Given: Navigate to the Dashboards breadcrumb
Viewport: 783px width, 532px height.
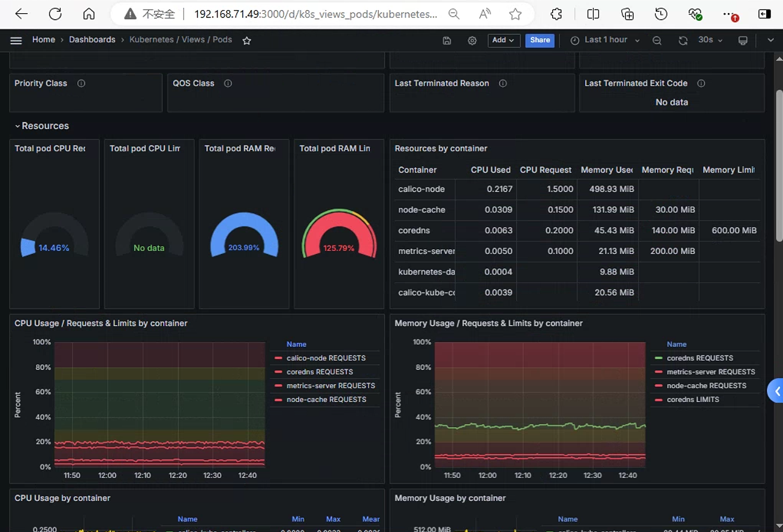Looking at the screenshot, I should [92, 40].
